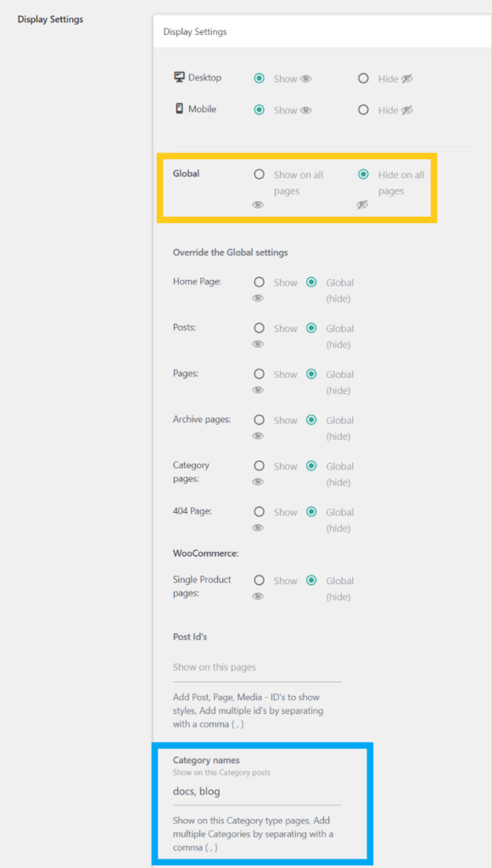Select Global (hide) radio for Pages

coord(311,374)
